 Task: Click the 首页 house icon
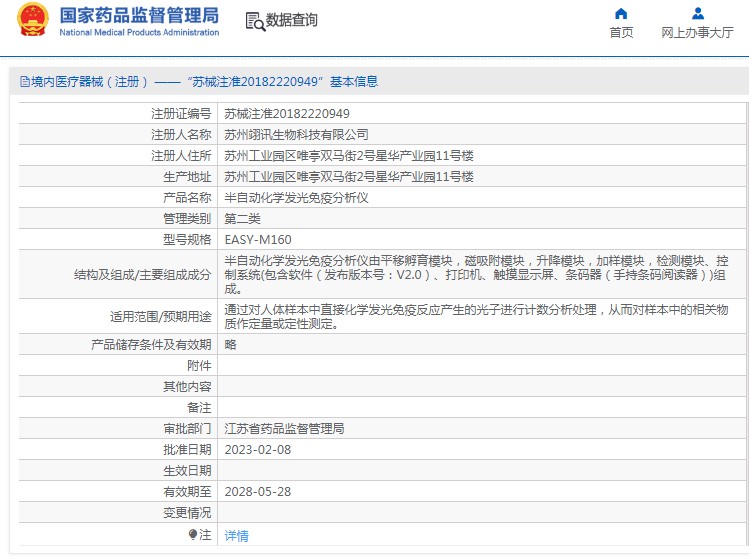[x=621, y=13]
